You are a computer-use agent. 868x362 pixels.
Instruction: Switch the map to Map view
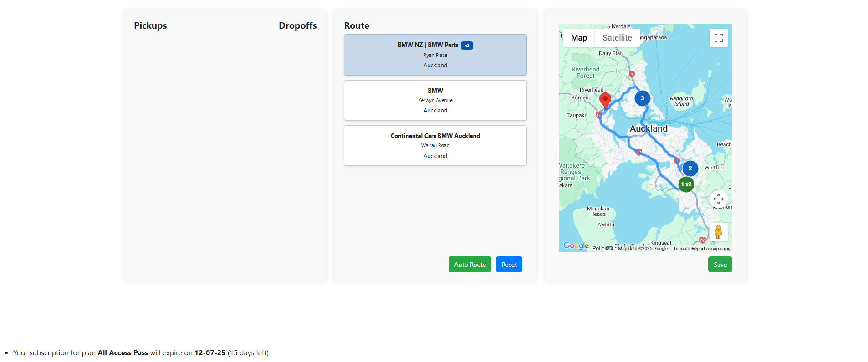coord(579,38)
